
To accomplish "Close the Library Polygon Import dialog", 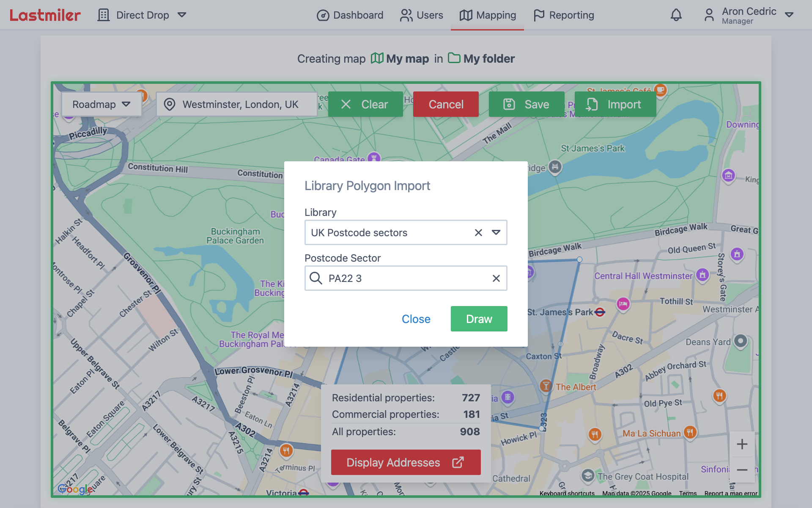I will pos(416,319).
